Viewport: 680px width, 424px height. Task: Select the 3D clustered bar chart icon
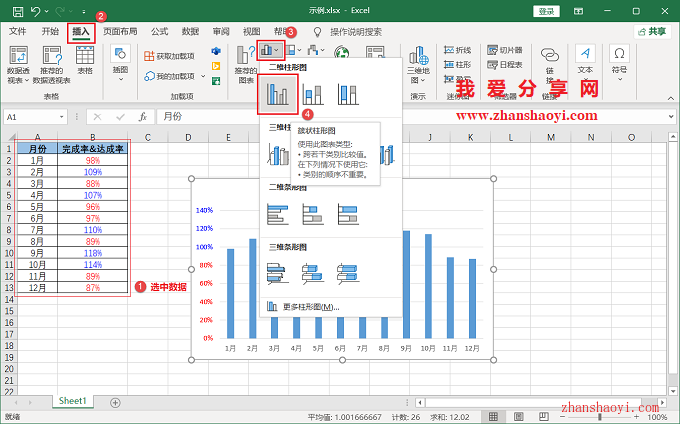[278, 274]
